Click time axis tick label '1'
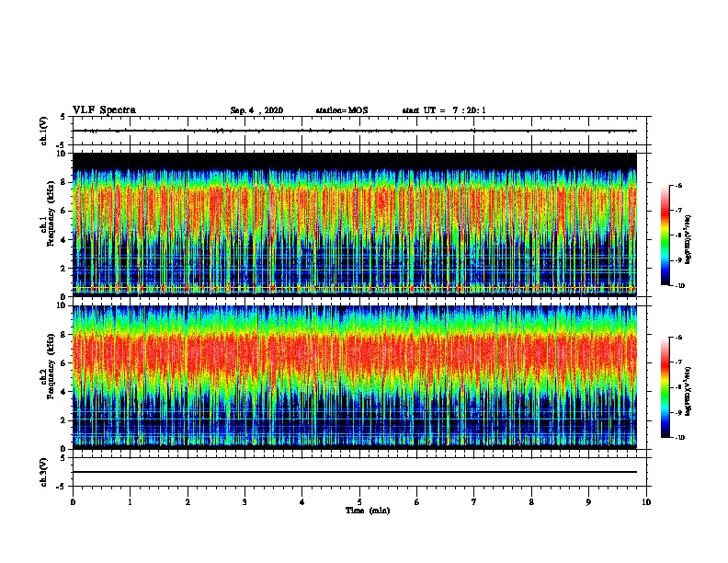The width and height of the screenshot is (728, 563). click(x=130, y=502)
